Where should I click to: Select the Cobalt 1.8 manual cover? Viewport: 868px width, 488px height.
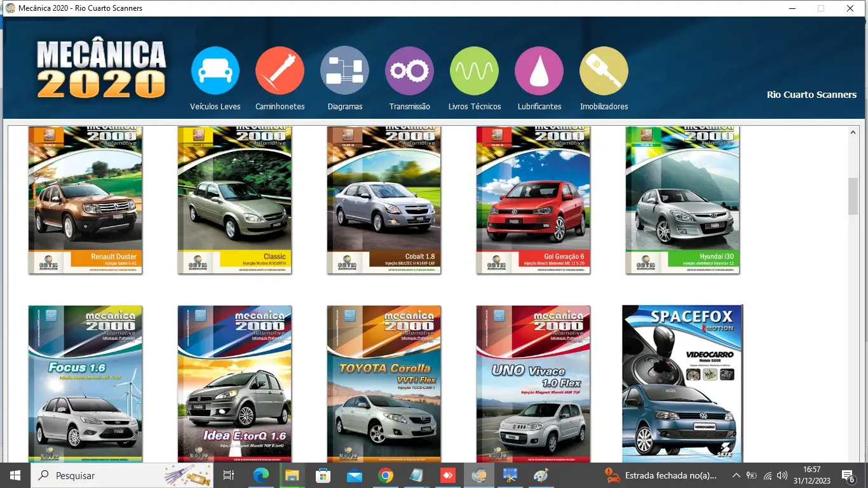384,200
